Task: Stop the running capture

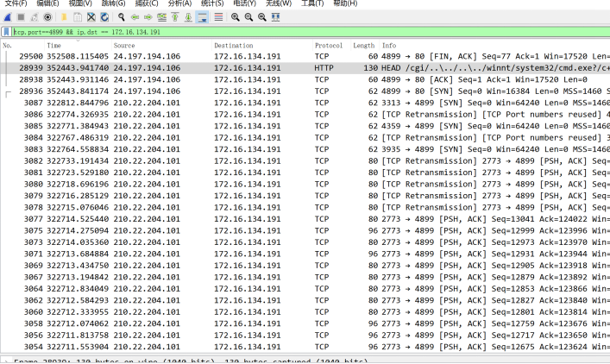Action: 21,17
